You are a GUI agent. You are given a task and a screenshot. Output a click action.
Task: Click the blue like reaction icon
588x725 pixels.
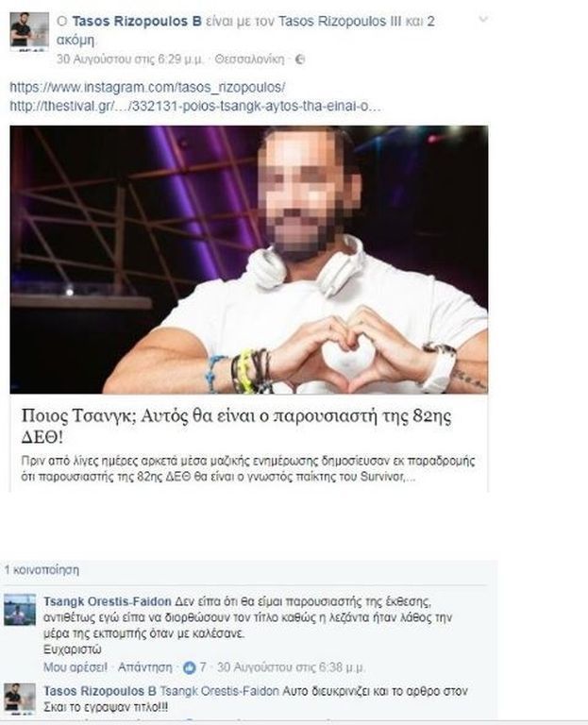(x=190, y=667)
